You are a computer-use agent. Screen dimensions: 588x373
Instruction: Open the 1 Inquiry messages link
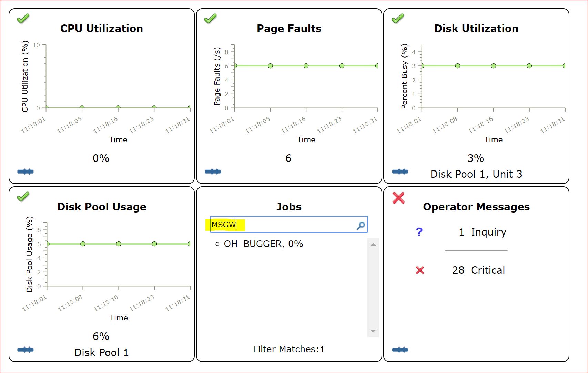(483, 232)
